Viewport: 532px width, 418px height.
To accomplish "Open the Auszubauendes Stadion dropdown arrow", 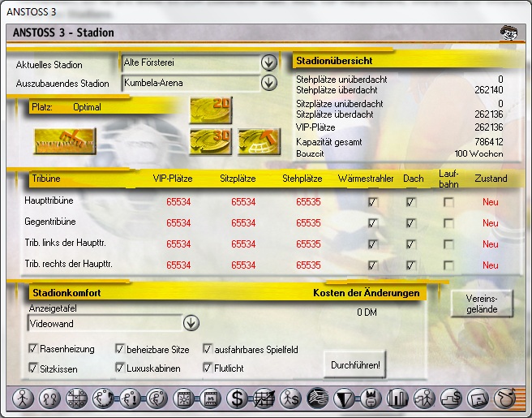I will 269,83.
